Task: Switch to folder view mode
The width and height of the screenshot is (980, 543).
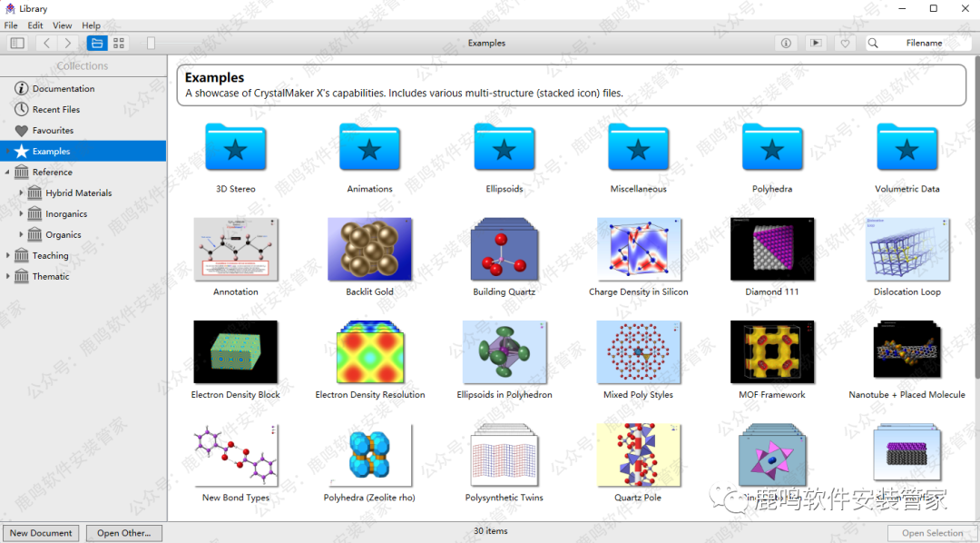Action: click(97, 43)
